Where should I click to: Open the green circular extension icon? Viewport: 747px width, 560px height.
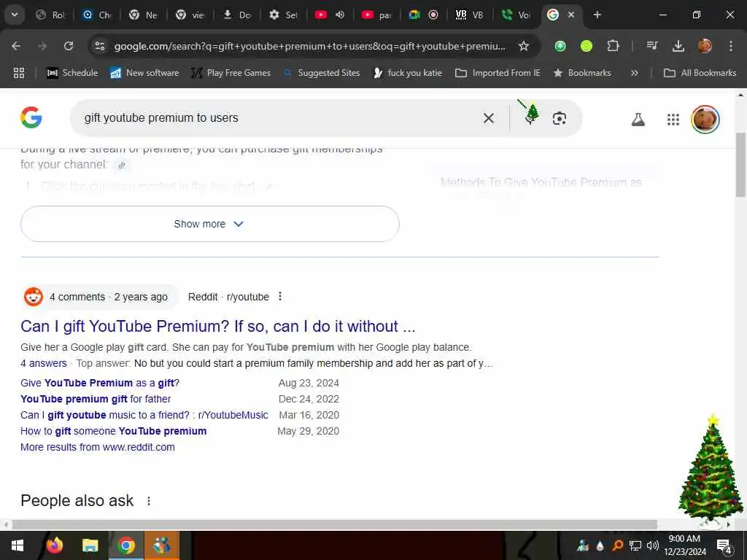[x=560, y=46]
